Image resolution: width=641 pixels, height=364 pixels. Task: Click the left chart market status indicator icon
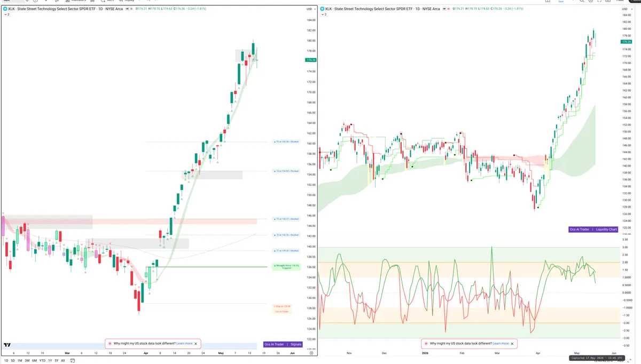point(127,9)
